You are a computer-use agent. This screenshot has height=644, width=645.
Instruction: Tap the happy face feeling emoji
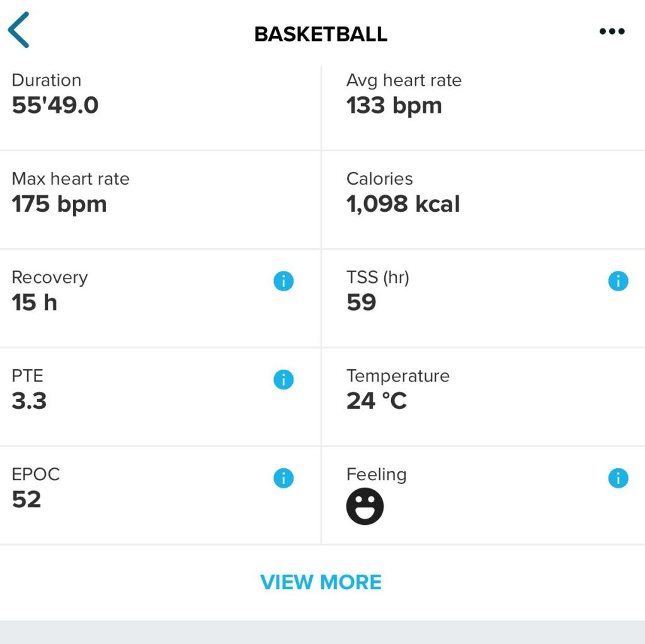click(x=365, y=506)
